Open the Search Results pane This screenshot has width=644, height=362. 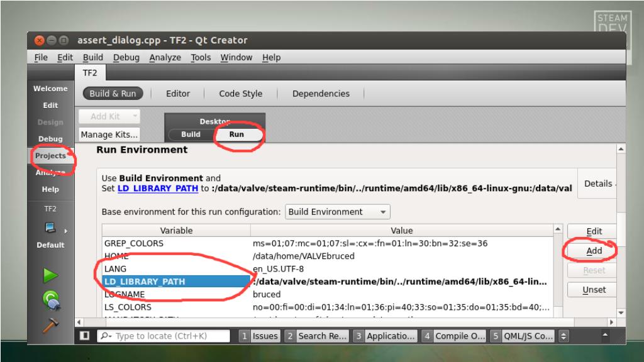click(x=316, y=336)
